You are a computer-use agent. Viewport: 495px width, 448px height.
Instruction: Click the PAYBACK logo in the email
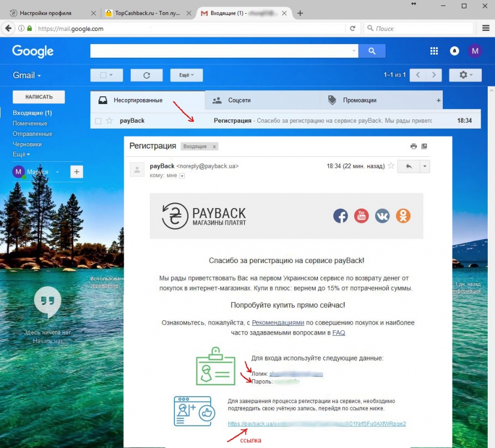click(204, 216)
